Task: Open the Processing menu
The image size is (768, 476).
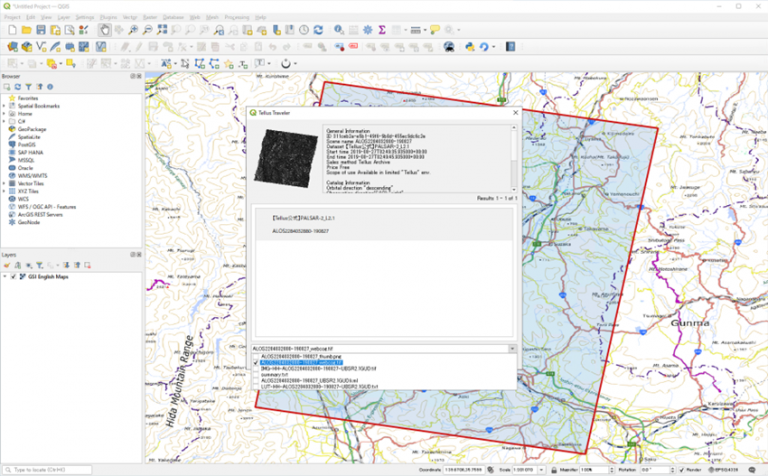Action: pos(237,17)
